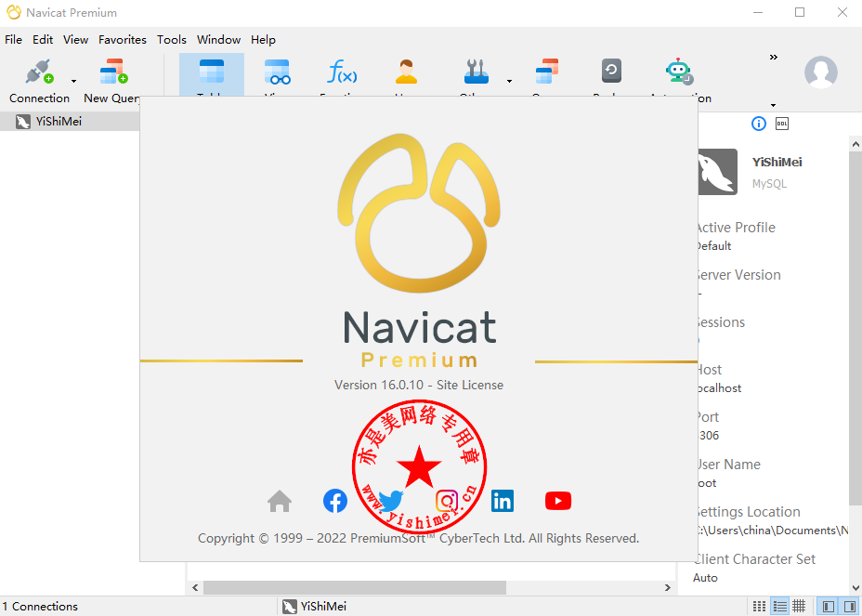Open the Connection dropdown arrow
The image size is (862, 616).
pos(73,82)
